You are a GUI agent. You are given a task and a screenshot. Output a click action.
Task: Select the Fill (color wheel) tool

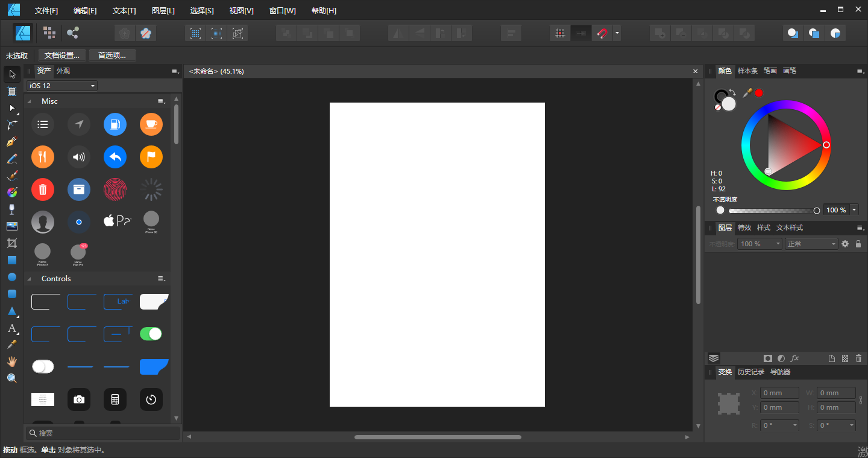coord(12,192)
